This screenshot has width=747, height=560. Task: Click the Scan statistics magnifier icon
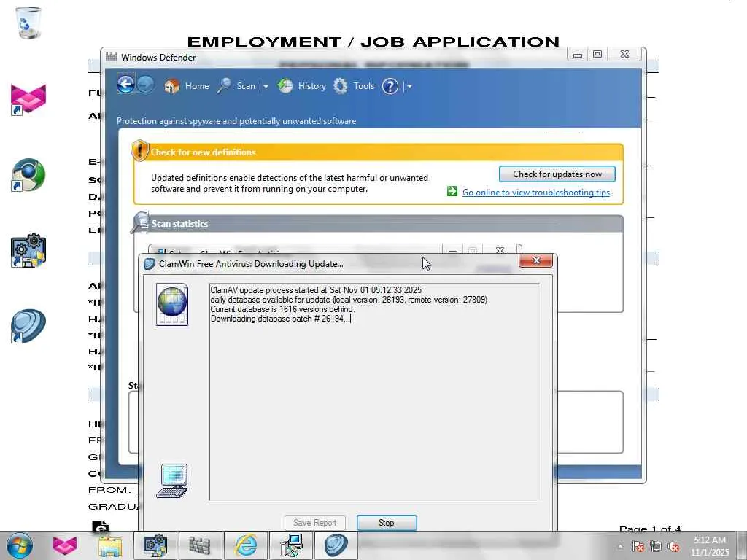141,222
